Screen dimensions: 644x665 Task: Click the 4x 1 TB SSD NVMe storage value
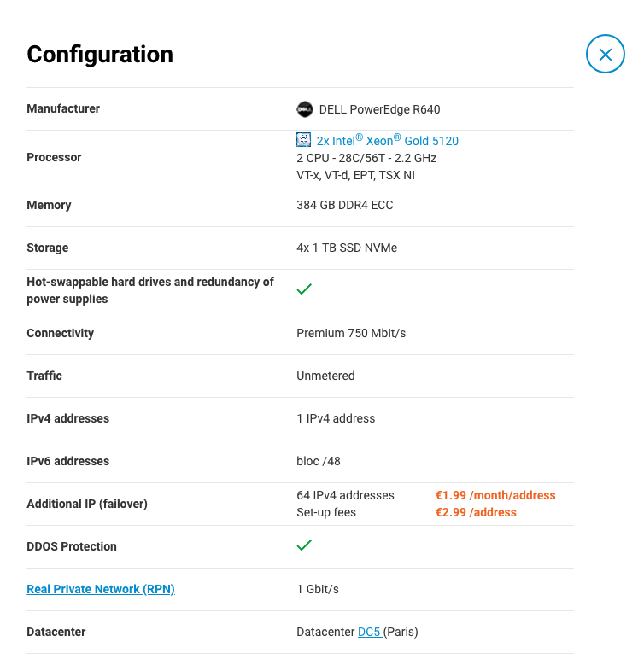point(347,248)
